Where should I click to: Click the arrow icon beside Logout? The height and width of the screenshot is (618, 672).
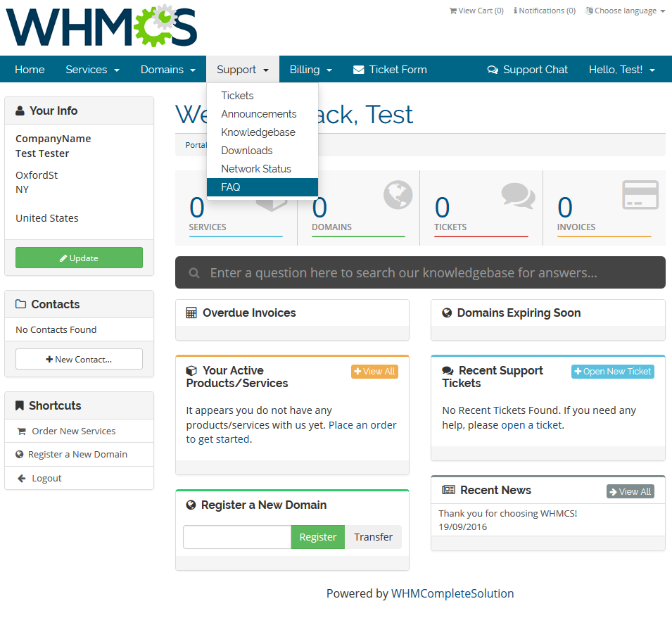[x=21, y=479]
